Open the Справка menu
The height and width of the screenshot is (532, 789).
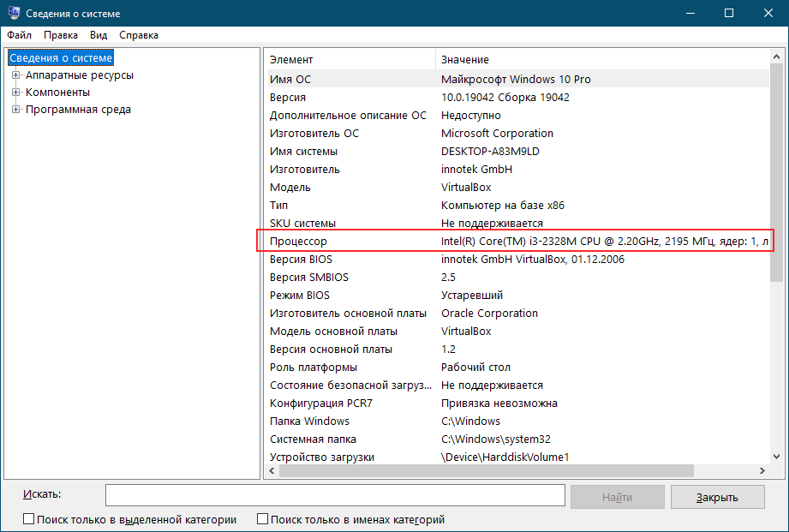pos(139,35)
